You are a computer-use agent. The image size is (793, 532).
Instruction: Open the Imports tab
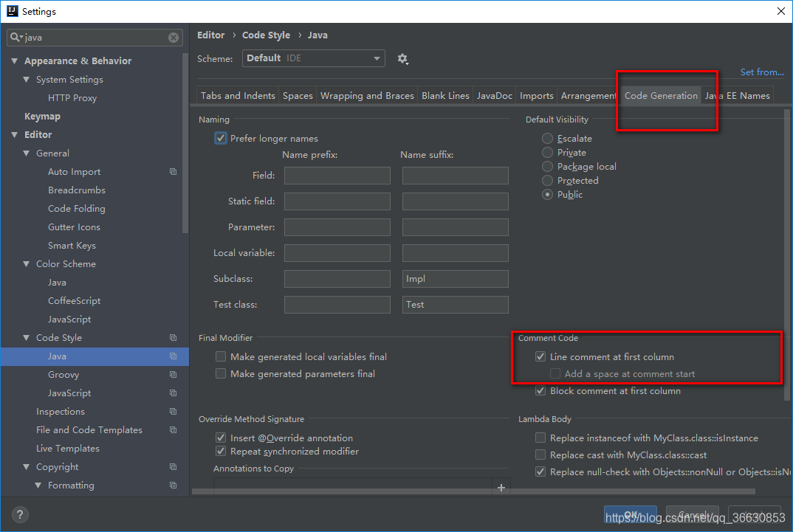point(537,95)
